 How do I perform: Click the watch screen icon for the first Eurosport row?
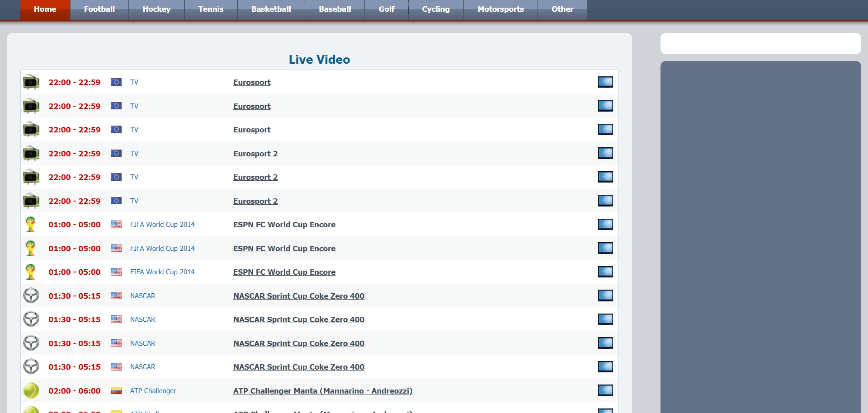point(605,82)
